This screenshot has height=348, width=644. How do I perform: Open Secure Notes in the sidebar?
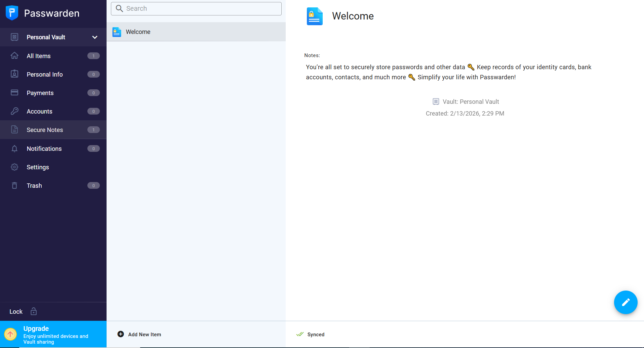pos(45,130)
